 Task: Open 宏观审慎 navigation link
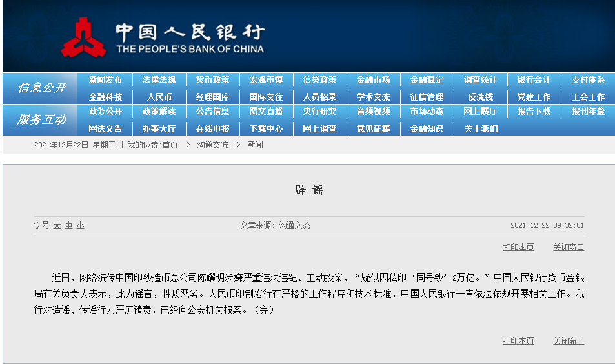coord(266,79)
